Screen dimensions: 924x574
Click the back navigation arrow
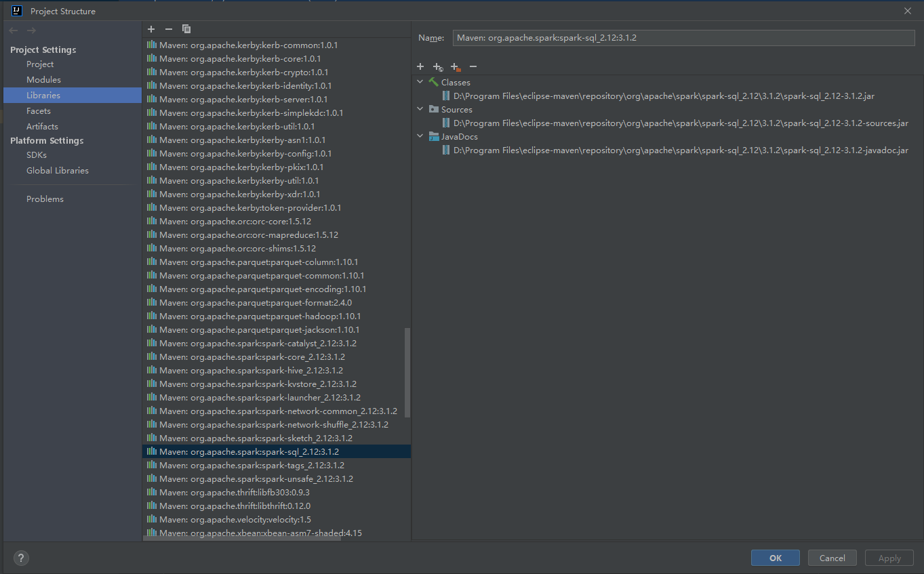[x=14, y=30]
